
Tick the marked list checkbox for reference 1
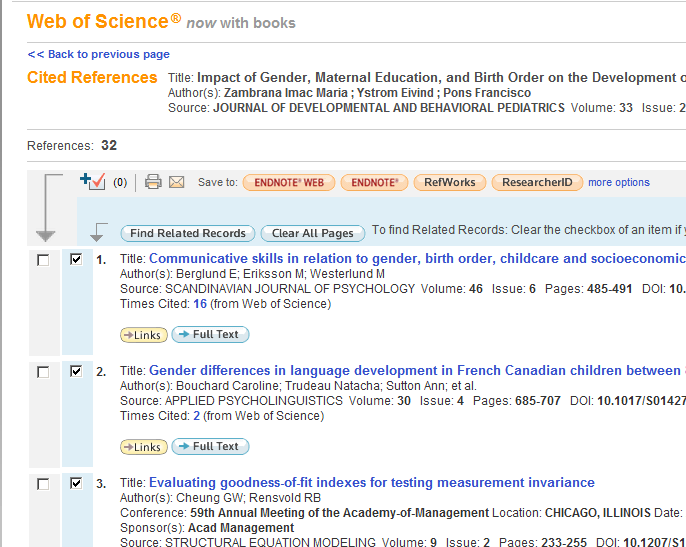point(43,260)
